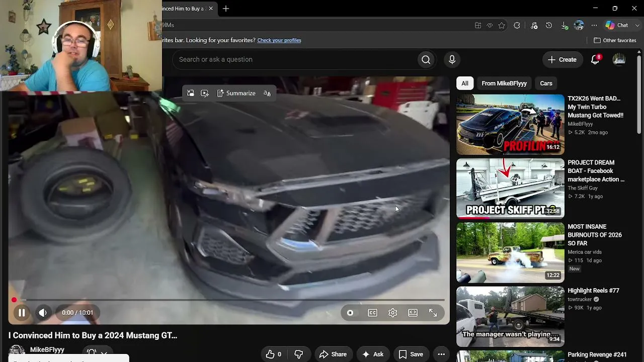
Task: Start voice search with microphone
Action: click(x=452, y=59)
